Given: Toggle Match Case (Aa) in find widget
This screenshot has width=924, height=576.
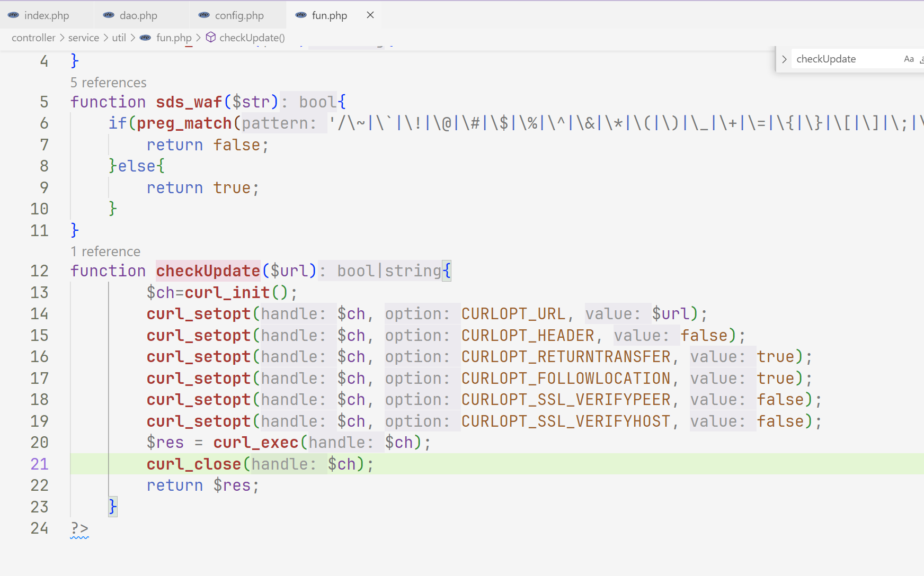Looking at the screenshot, I should (909, 59).
